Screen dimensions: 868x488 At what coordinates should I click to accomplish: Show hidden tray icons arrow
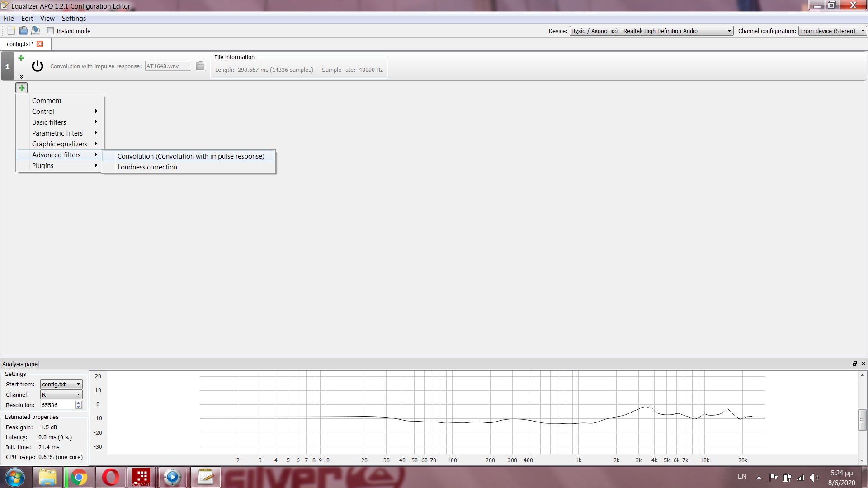[759, 477]
